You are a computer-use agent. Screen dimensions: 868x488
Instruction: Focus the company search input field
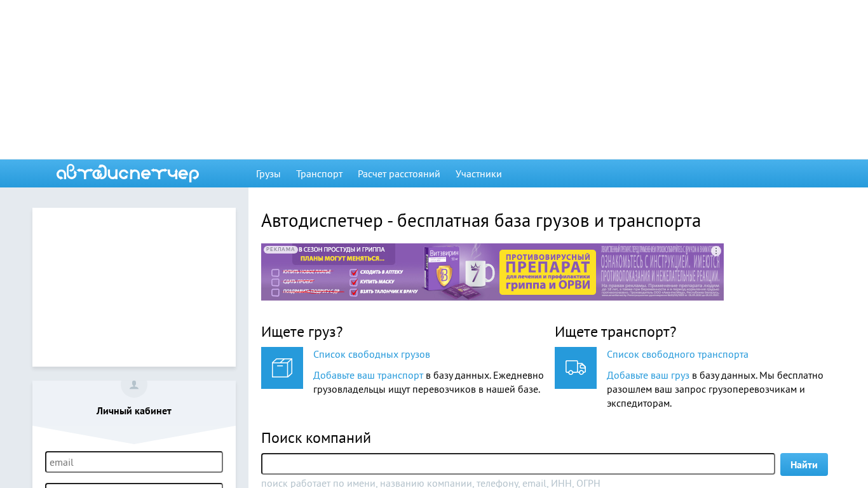518,464
